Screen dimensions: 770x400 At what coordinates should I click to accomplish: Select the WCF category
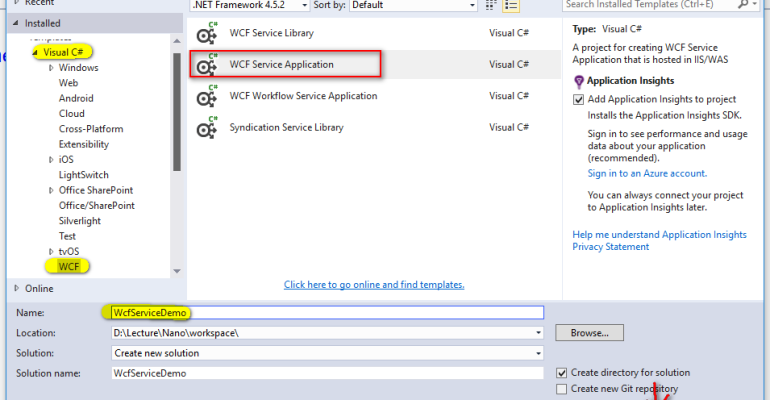pos(68,267)
